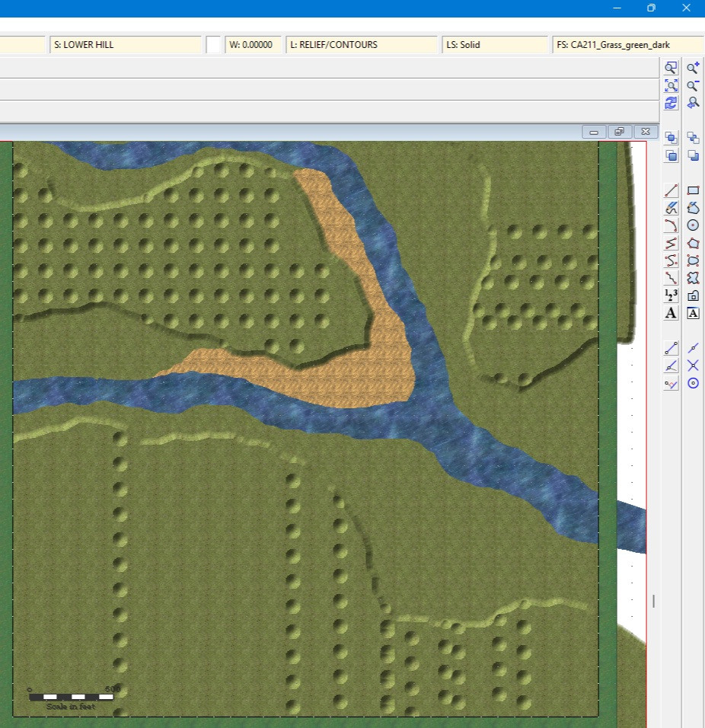The image size is (705, 728).
Task: Click the line width W: 0.00000 field
Action: click(x=253, y=45)
